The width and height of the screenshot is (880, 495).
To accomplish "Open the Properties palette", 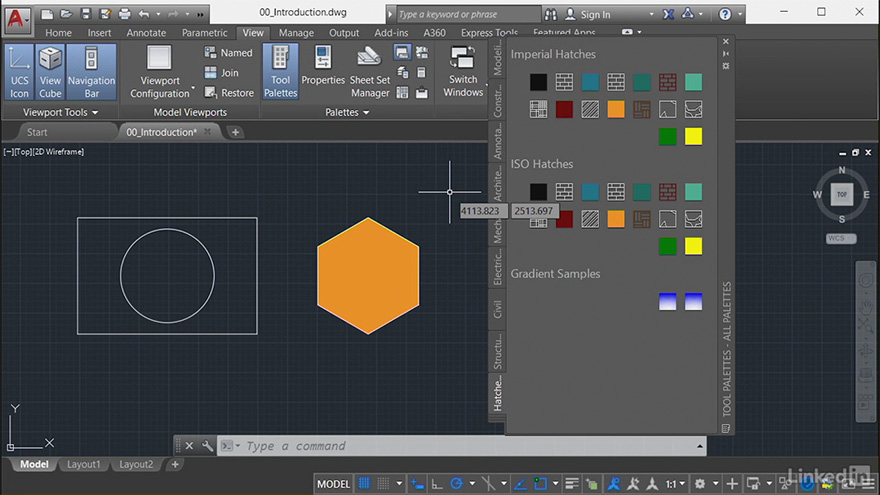I will click(323, 66).
